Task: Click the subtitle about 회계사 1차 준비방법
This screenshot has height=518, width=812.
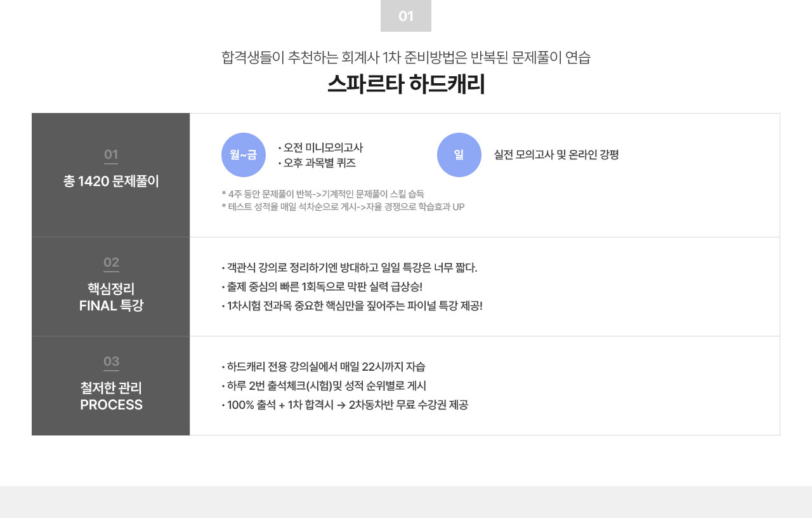Action: [x=406, y=57]
